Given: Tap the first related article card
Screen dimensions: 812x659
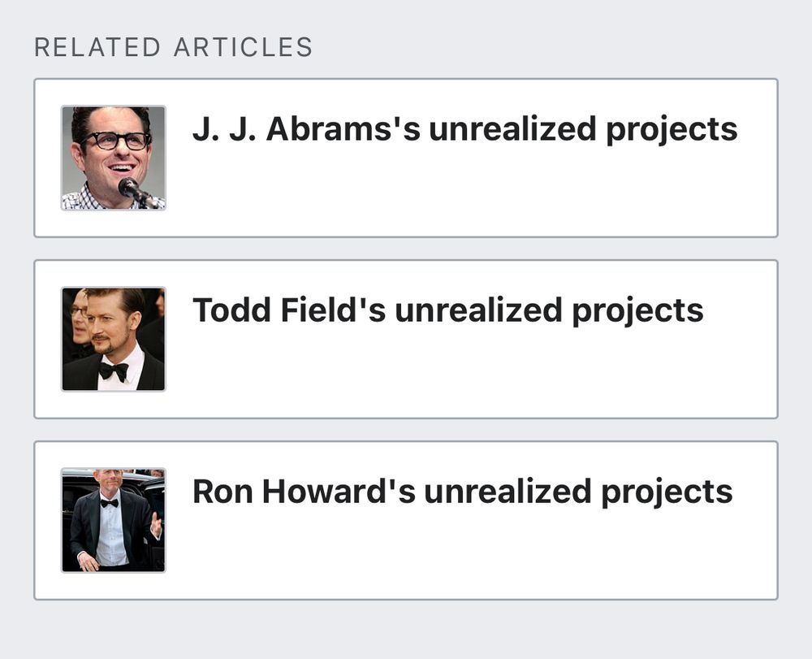Looking at the screenshot, I should pyautogui.click(x=406, y=158).
